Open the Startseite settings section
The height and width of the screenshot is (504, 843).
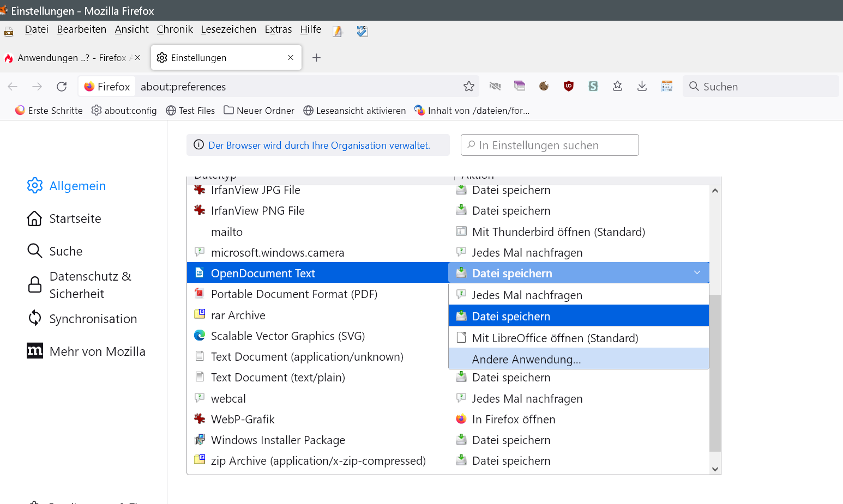(x=75, y=218)
